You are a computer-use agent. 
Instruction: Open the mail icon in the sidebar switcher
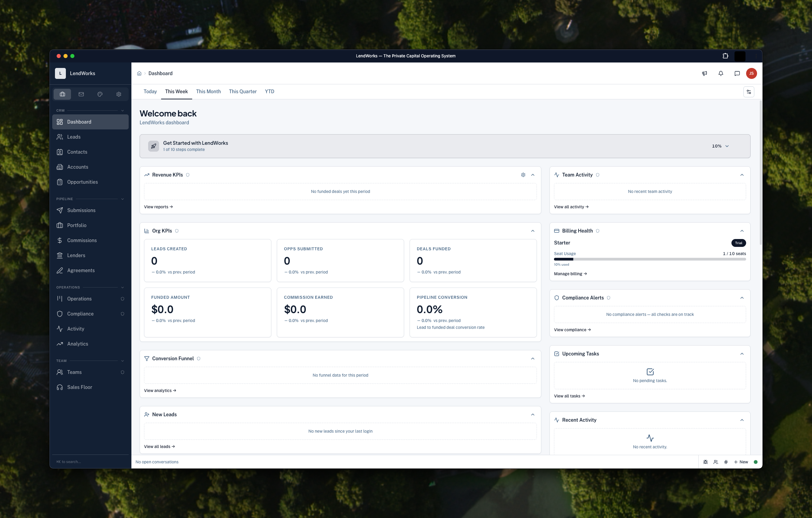click(x=81, y=94)
